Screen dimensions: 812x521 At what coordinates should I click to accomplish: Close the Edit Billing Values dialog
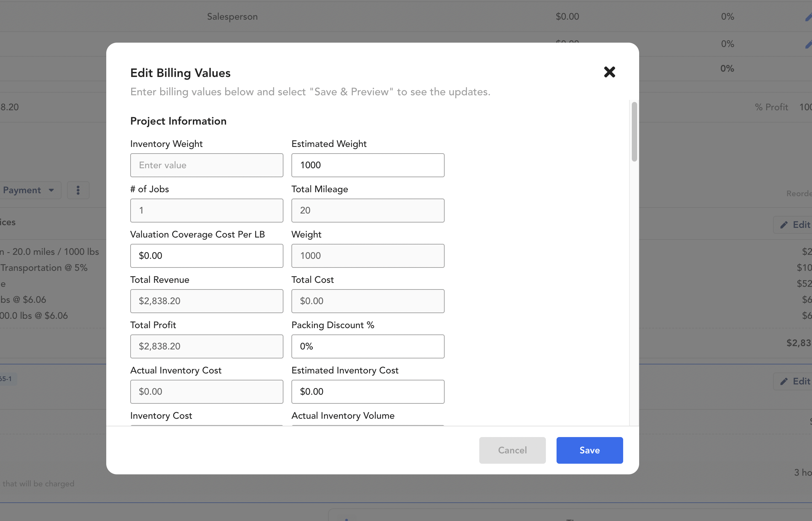(x=609, y=72)
